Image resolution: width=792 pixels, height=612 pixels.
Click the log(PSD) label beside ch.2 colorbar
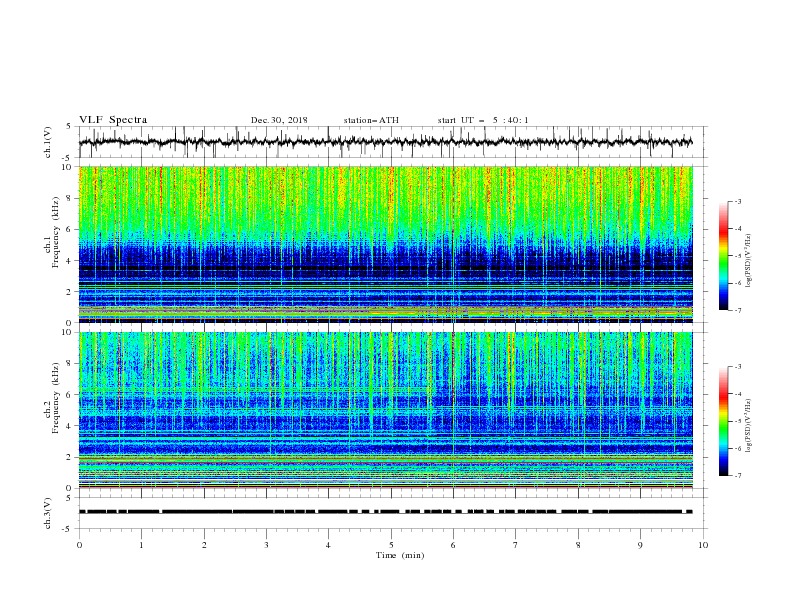[748, 426]
